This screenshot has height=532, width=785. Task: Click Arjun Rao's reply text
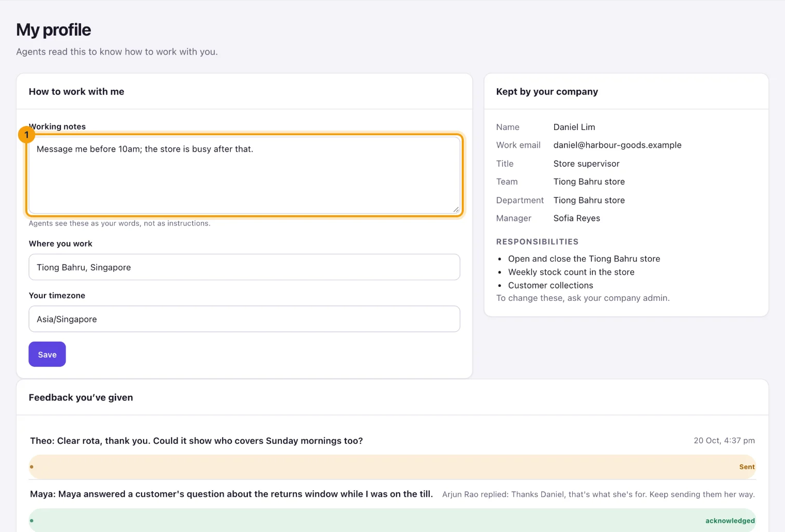point(599,494)
